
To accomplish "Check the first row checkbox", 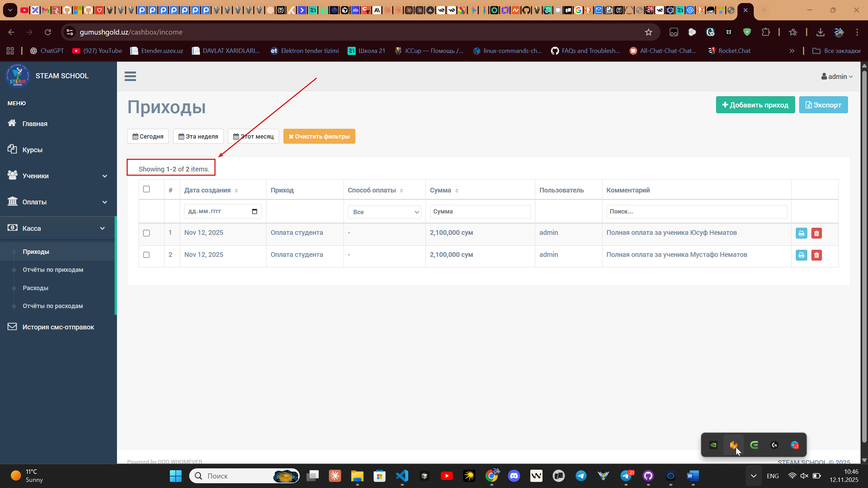I will click(x=146, y=233).
